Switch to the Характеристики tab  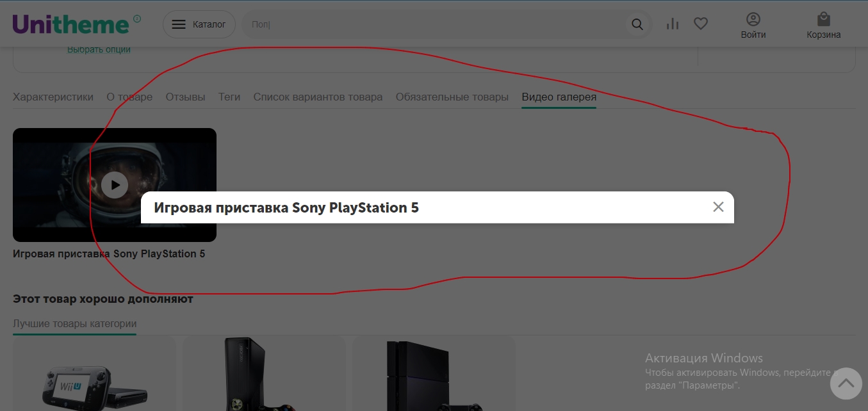[x=53, y=97]
